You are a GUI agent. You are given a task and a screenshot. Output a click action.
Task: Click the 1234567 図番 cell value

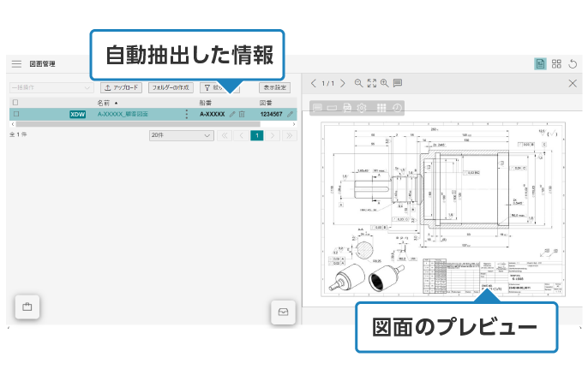271,114
